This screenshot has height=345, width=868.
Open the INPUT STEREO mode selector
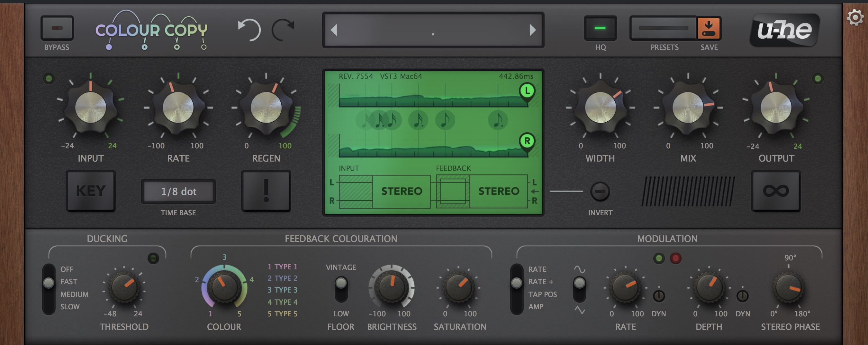[401, 191]
